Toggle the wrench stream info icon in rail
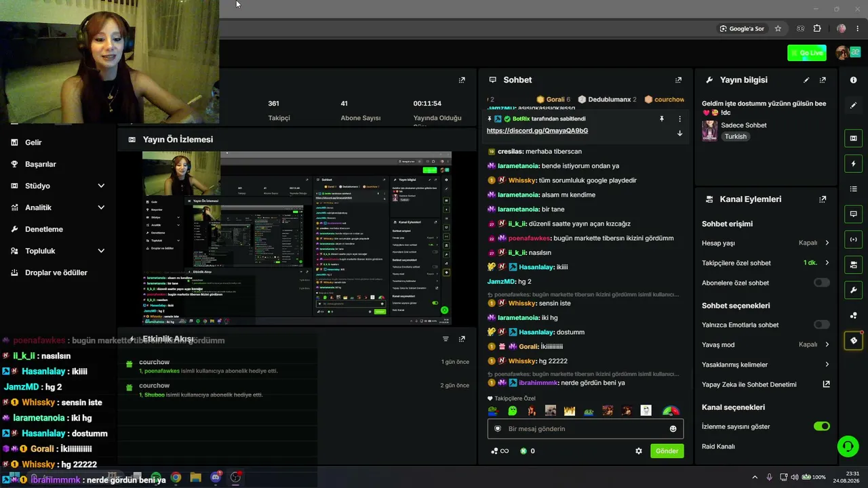Image resolution: width=868 pixels, height=488 pixels. 853,290
